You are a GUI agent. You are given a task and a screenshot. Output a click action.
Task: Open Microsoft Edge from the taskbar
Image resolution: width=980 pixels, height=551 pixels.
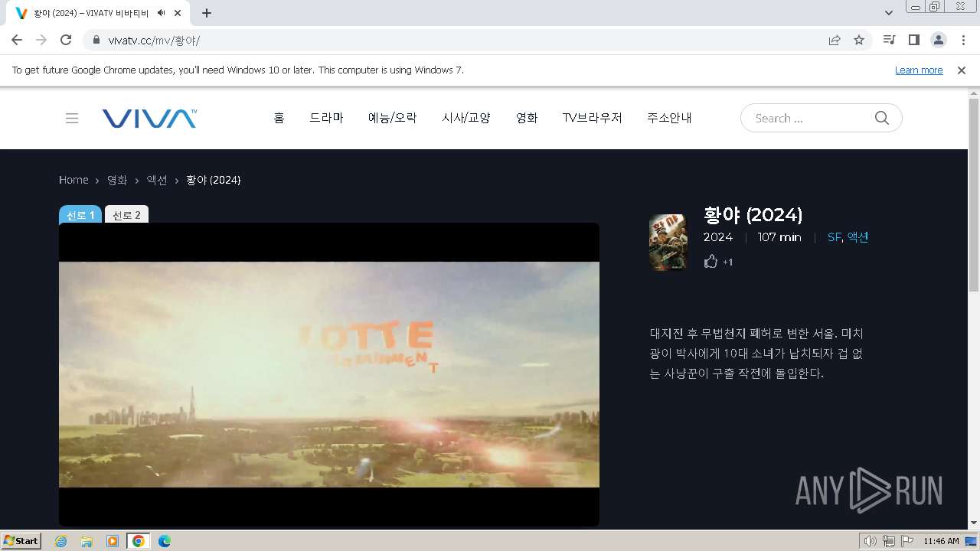(165, 541)
